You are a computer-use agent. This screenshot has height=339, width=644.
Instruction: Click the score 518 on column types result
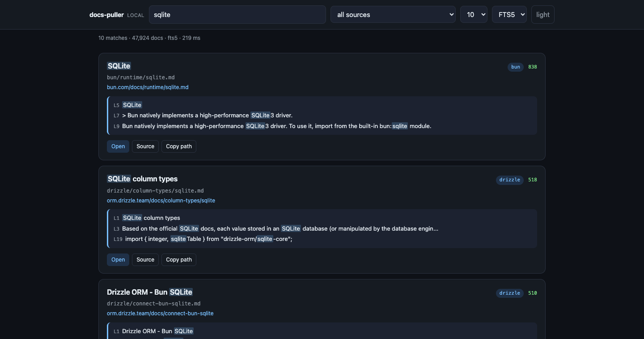pyautogui.click(x=533, y=180)
